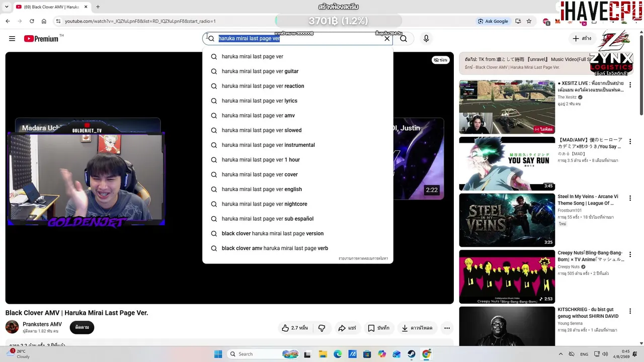Select suggestion ending in 'amv'
The image size is (644, 362).
coord(298,116)
